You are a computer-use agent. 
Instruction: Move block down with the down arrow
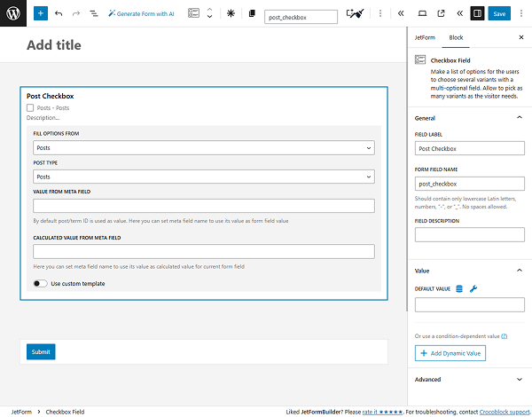[x=209, y=17]
